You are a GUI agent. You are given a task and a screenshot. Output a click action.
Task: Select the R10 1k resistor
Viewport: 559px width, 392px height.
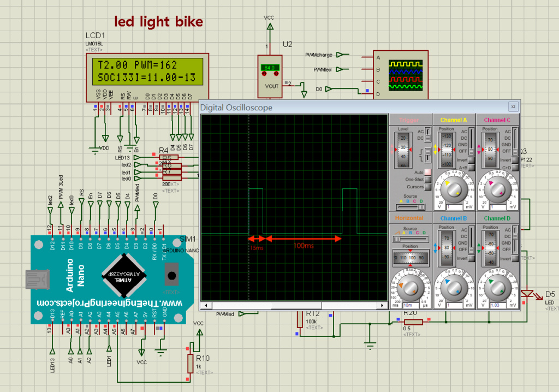click(x=191, y=364)
